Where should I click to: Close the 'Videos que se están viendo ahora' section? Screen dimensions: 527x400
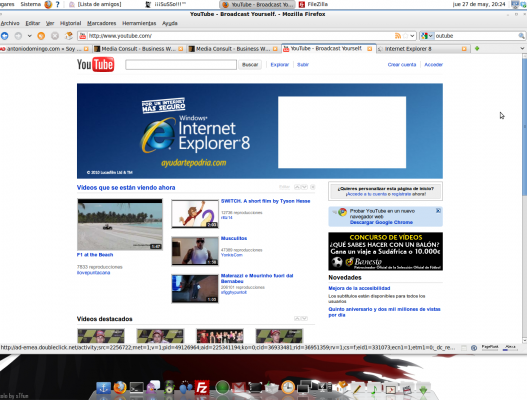313,187
